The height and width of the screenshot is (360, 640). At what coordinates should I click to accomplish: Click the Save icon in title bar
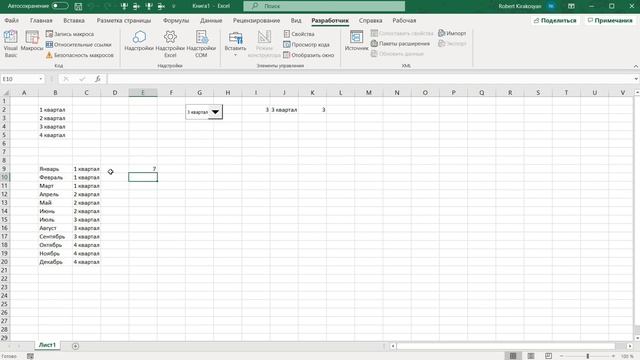pos(78,6)
